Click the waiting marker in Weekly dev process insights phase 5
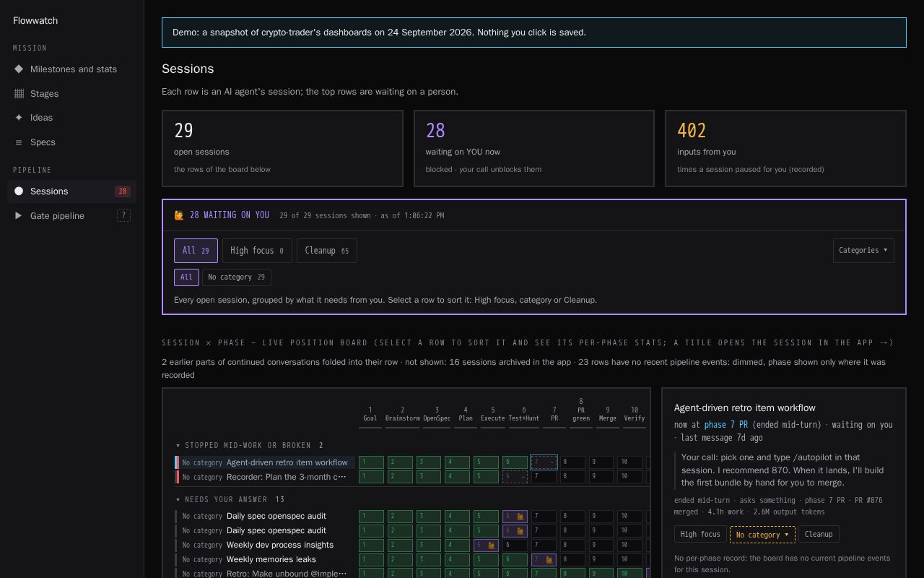 (491, 545)
